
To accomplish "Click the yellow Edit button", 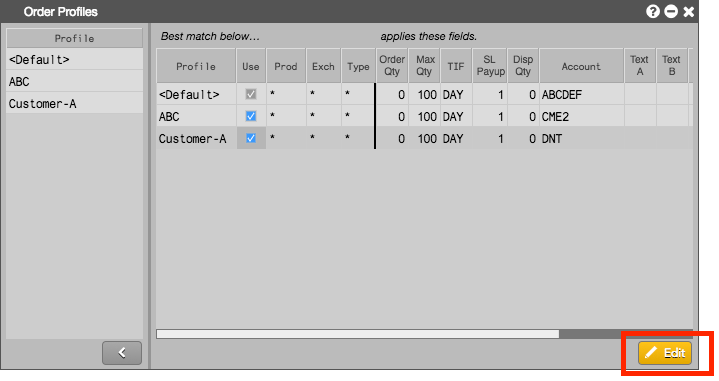I will tap(665, 353).
